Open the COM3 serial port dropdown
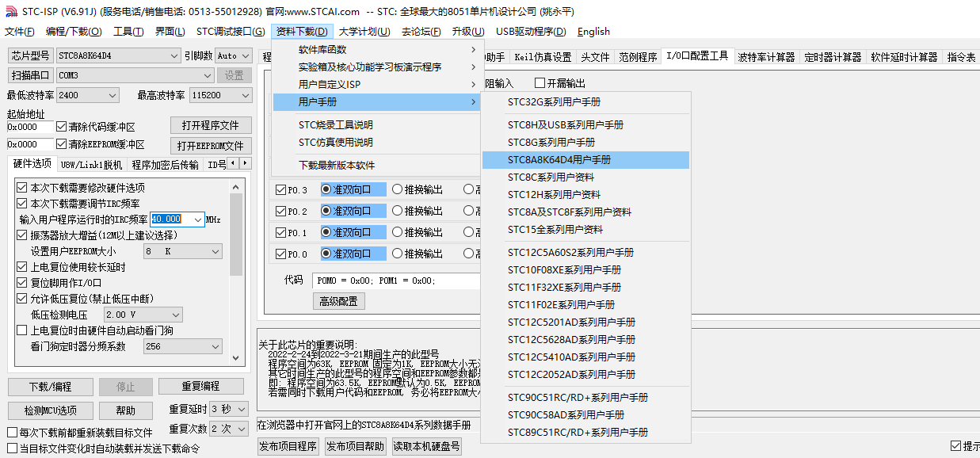980x458 pixels. point(135,75)
